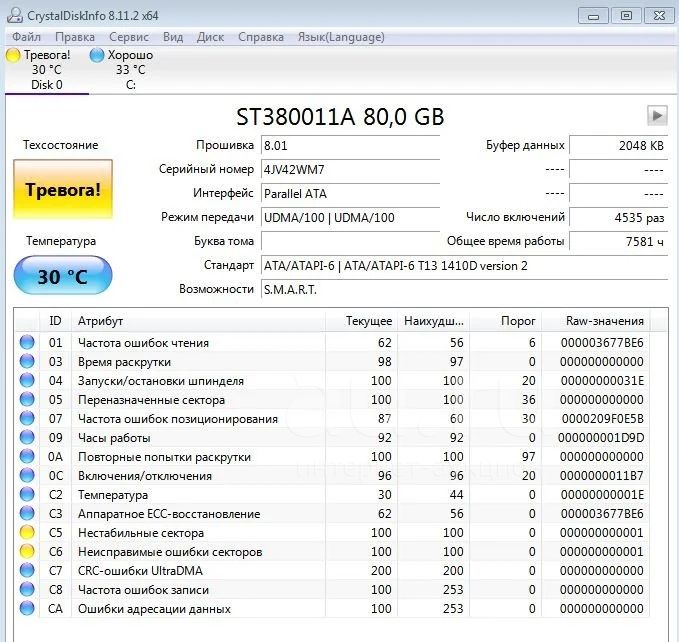
Task: Click raw value 0000209F0E5B
Action: coord(603,419)
